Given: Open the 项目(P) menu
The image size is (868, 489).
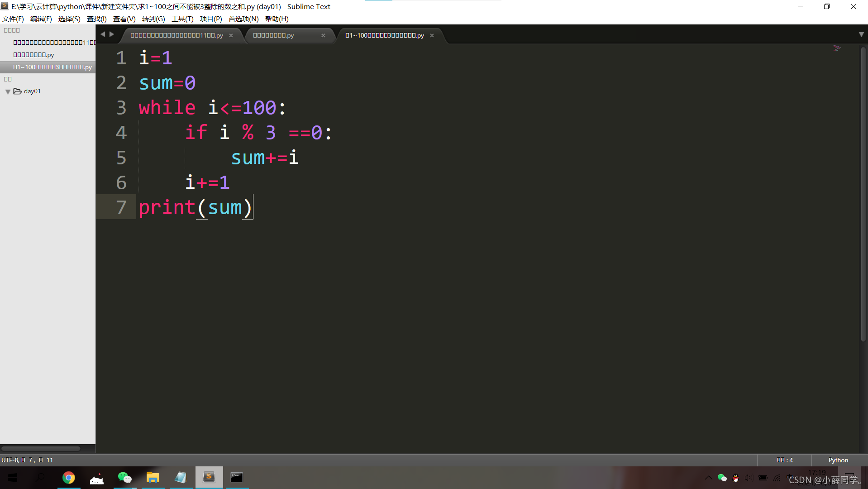Looking at the screenshot, I should click(211, 19).
